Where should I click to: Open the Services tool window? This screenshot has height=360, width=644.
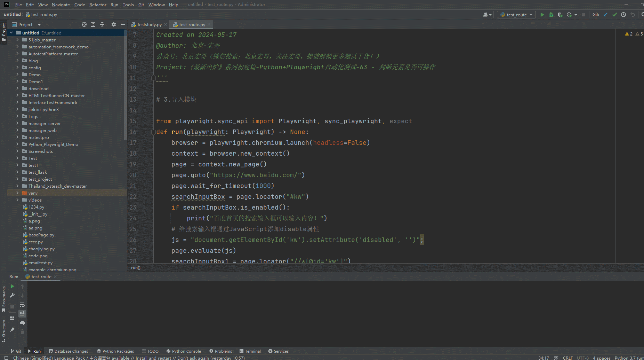point(278,351)
